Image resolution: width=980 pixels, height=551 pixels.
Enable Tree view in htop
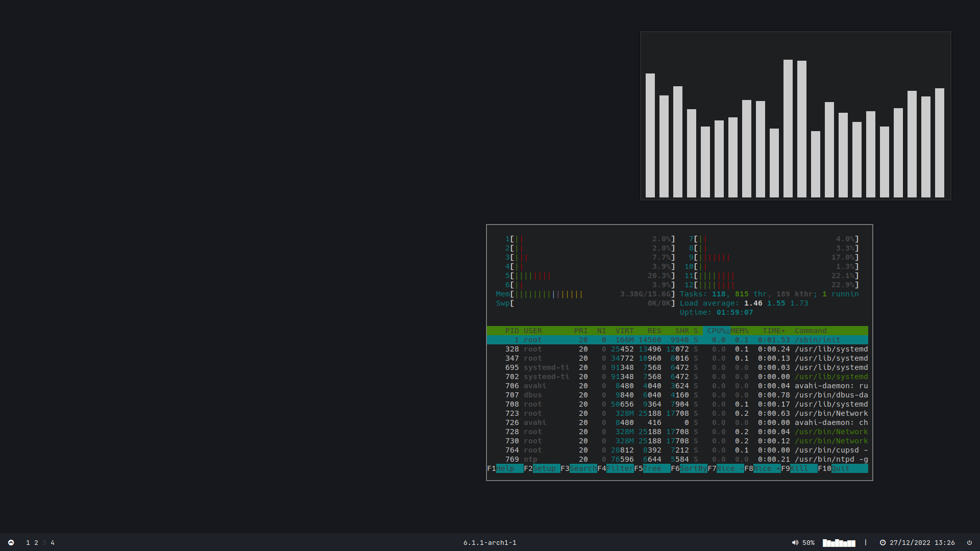pyautogui.click(x=656, y=468)
